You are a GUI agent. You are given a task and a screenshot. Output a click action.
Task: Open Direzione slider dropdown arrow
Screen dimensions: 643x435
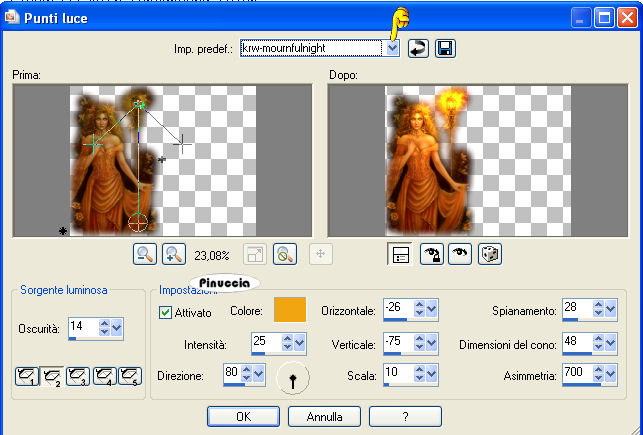[259, 373]
